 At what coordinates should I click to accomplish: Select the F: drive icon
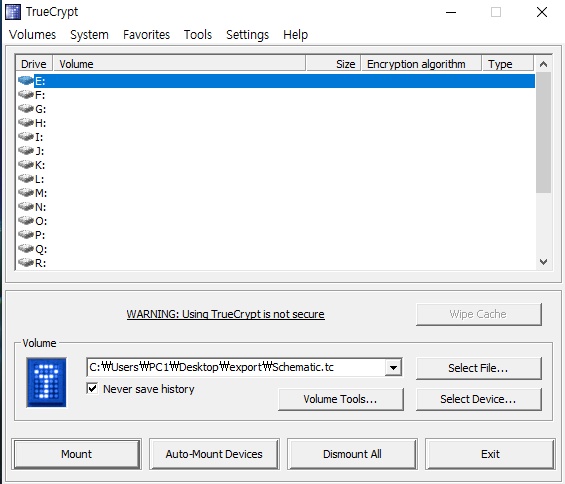click(x=26, y=94)
